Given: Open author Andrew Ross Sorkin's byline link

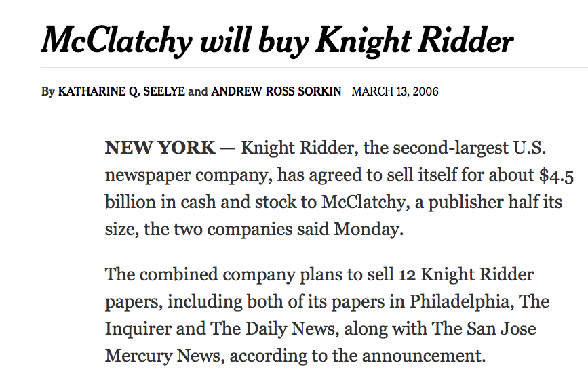Looking at the screenshot, I should coord(277,91).
